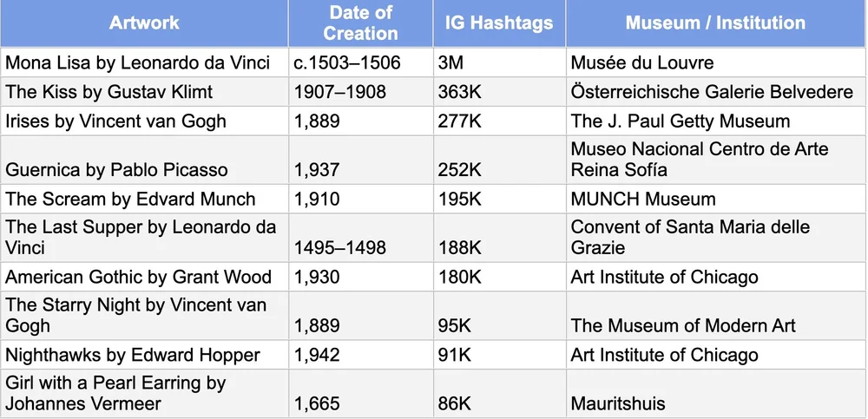Click the Artwork column header
868x419 pixels.
(144, 23)
